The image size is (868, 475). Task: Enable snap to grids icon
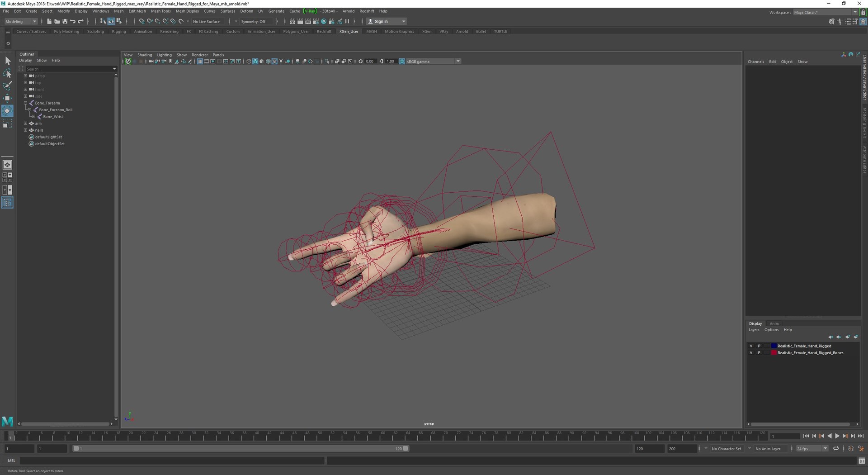click(x=142, y=21)
